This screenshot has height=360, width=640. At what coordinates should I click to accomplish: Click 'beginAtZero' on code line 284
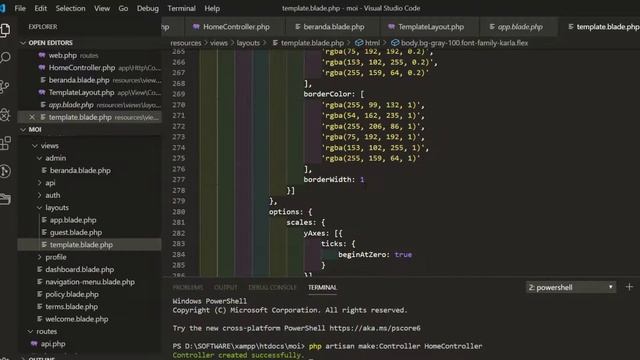[362, 254]
